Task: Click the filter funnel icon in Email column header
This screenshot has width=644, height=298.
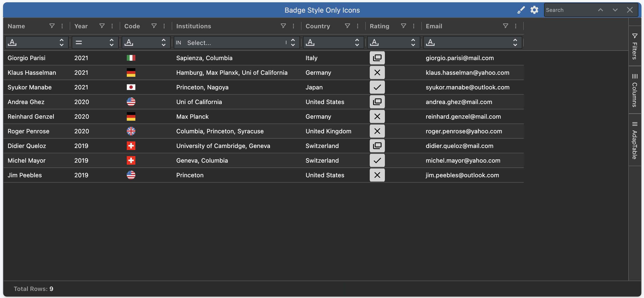Action: click(x=505, y=26)
